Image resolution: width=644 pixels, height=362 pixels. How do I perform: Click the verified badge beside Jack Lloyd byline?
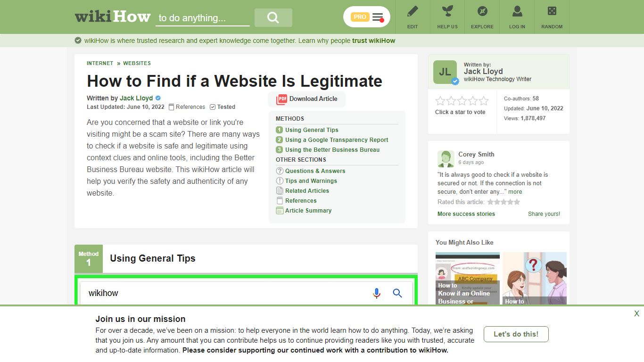pyautogui.click(x=158, y=98)
